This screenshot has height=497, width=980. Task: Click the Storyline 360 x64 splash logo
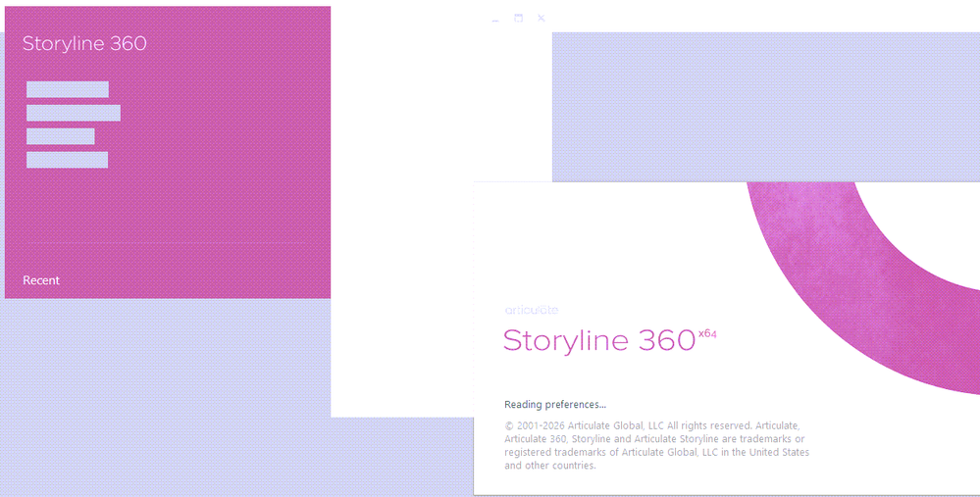[x=609, y=340]
